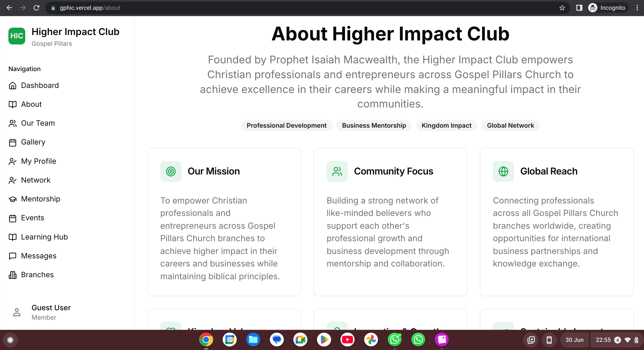
Task: Click the Network user icon in sidebar
Action: 12,180
